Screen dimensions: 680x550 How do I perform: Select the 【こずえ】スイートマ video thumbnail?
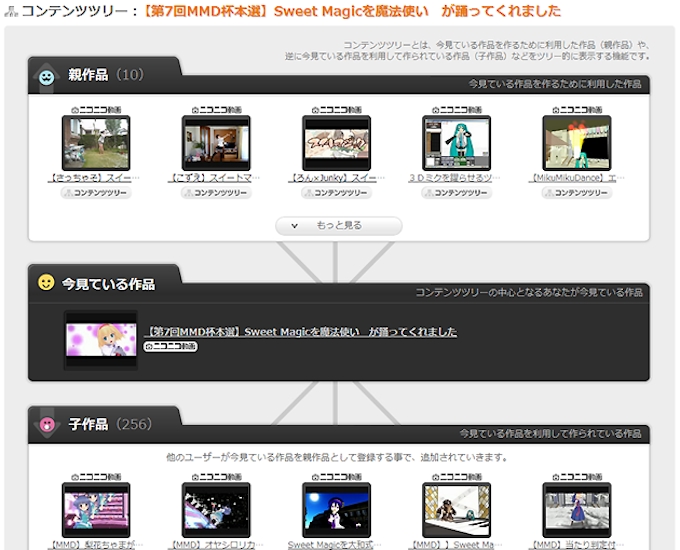click(x=216, y=143)
